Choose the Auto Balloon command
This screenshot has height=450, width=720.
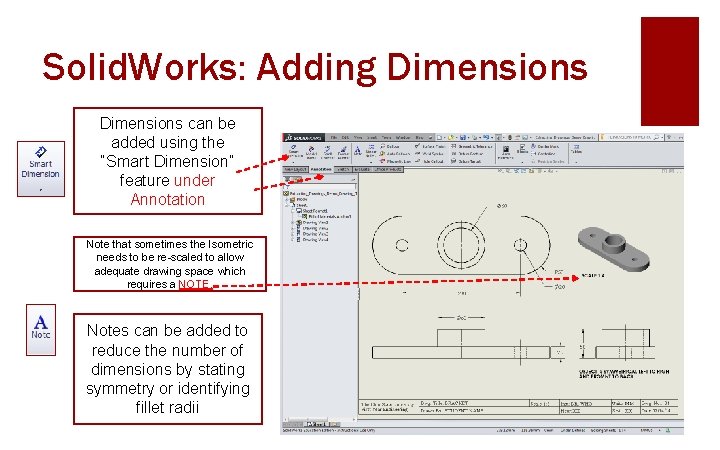click(395, 154)
